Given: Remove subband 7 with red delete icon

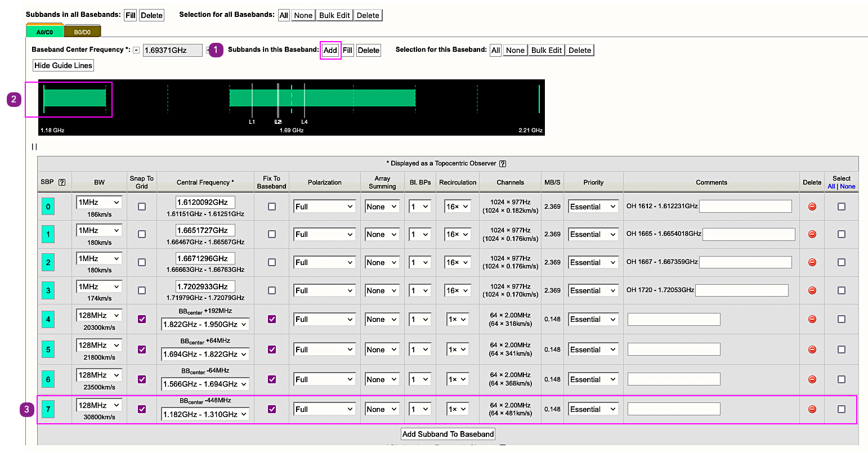Looking at the screenshot, I should [812, 409].
